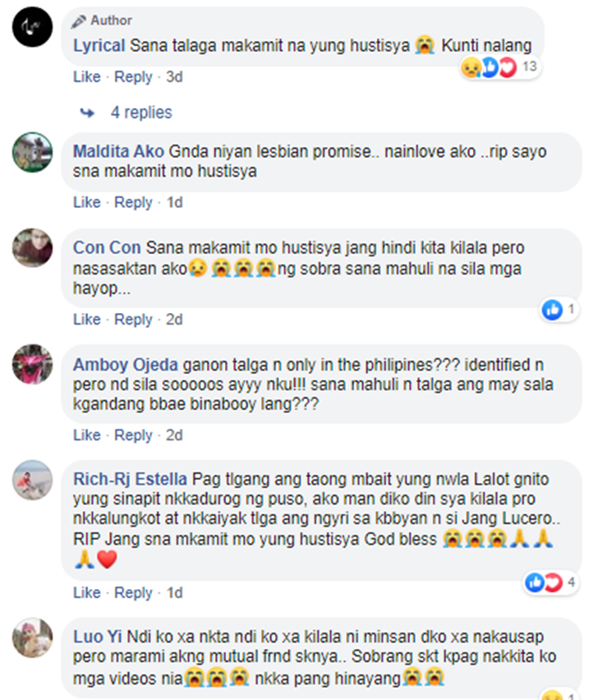Click the reply arrow icon beside 4 replies
This screenshot has height=700, width=616.
(x=88, y=113)
